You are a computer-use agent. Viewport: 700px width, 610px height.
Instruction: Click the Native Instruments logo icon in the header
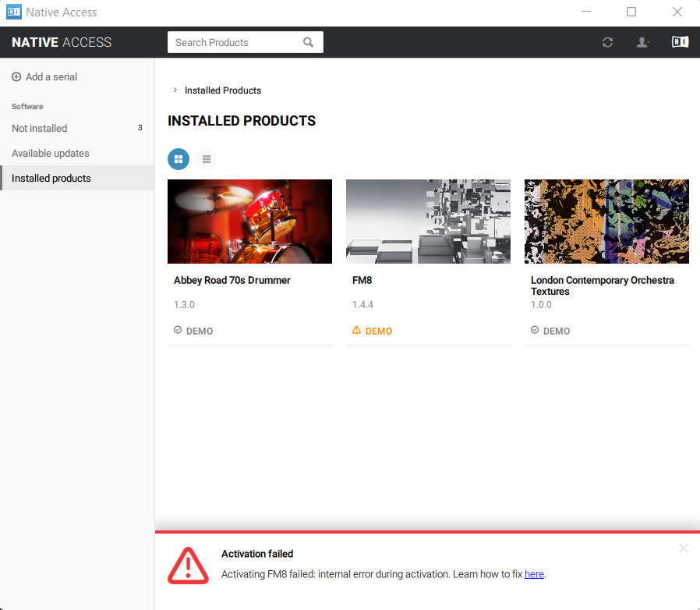pyautogui.click(x=680, y=42)
